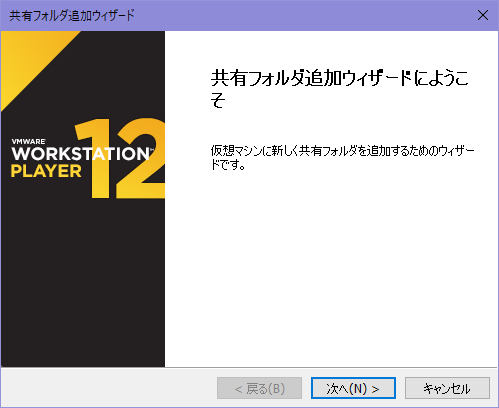This screenshot has height=408, width=499.
Task: Click the ドです。 line of description
Action: pyautogui.click(x=228, y=165)
